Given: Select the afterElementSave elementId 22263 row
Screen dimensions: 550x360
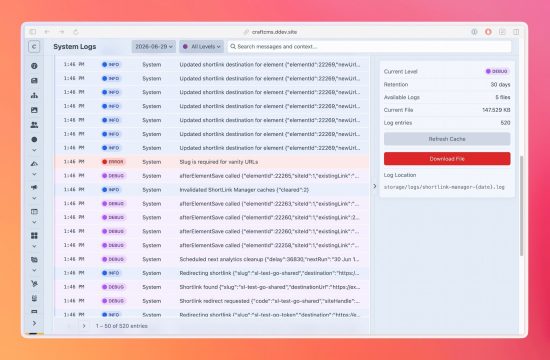Looking at the screenshot, I should click(x=212, y=204).
